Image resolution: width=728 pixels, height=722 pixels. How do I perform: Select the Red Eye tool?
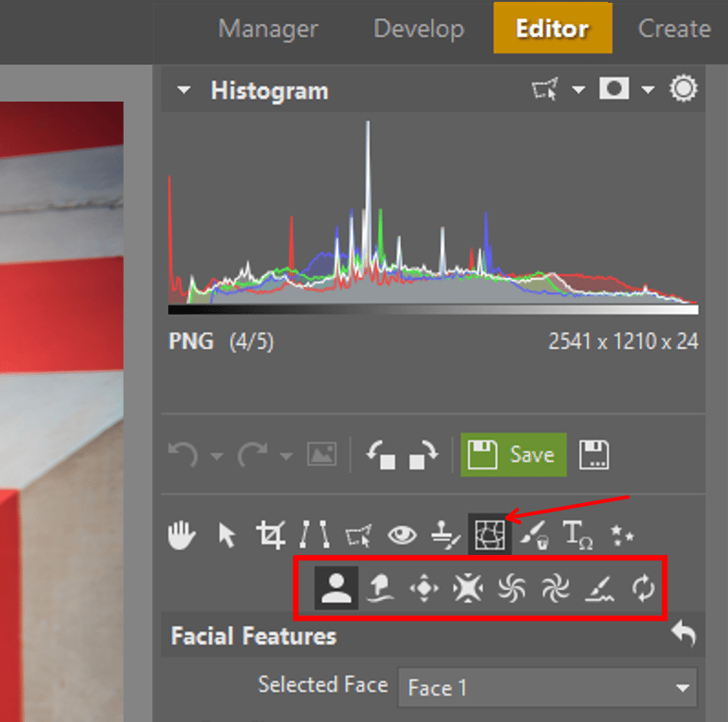point(402,535)
